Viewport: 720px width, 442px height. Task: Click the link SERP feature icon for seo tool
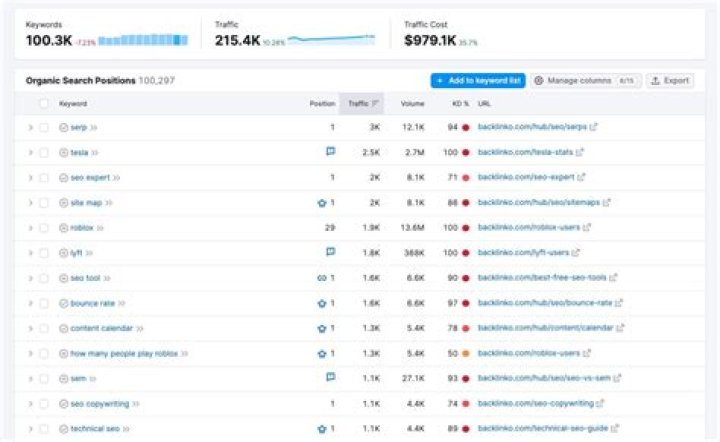pyautogui.click(x=322, y=278)
